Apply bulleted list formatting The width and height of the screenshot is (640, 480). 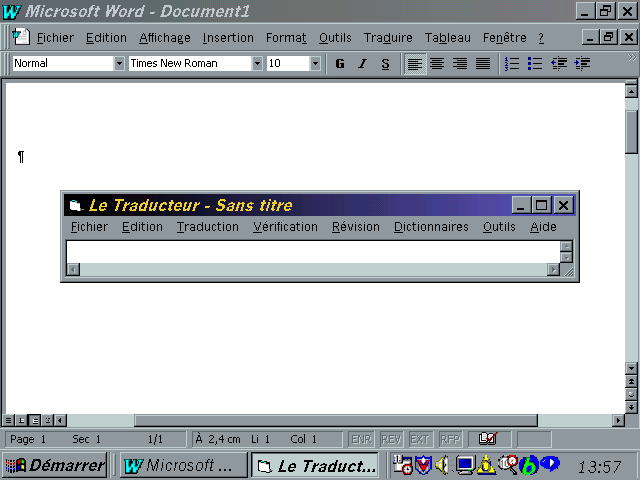535,64
